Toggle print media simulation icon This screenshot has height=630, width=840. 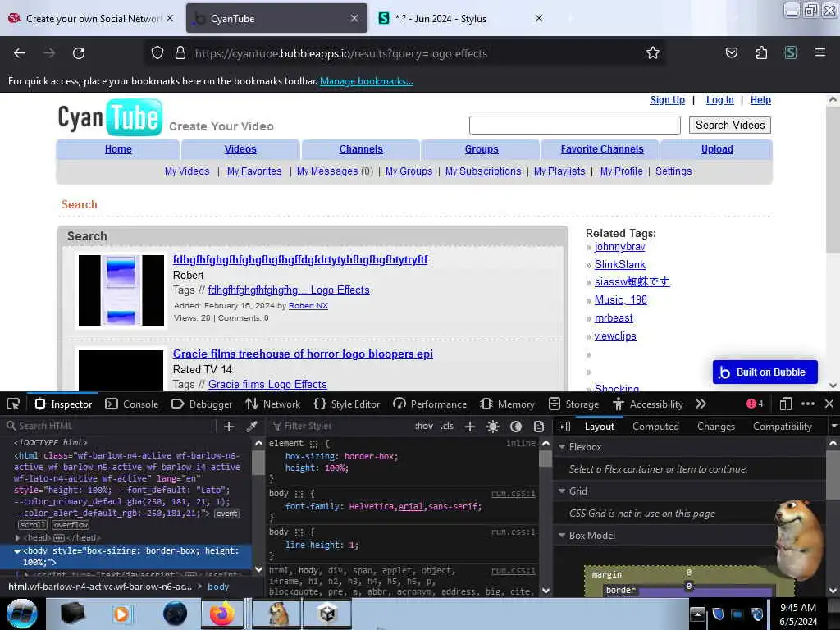[x=539, y=427]
